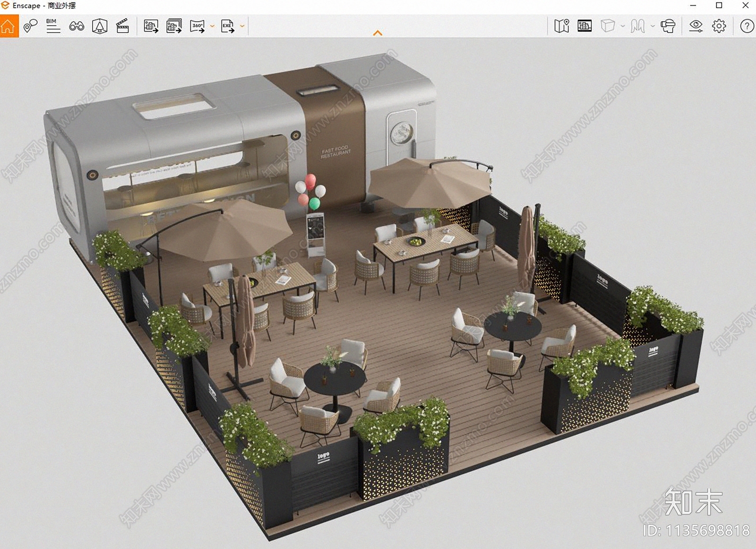Open visual settings with the eye icon
The image size is (756, 549).
(696, 26)
